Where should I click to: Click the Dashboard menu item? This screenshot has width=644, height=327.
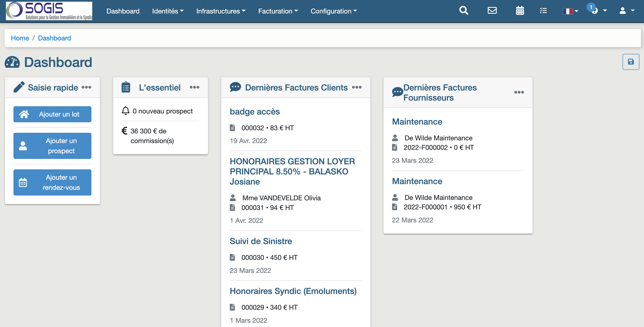[123, 11]
